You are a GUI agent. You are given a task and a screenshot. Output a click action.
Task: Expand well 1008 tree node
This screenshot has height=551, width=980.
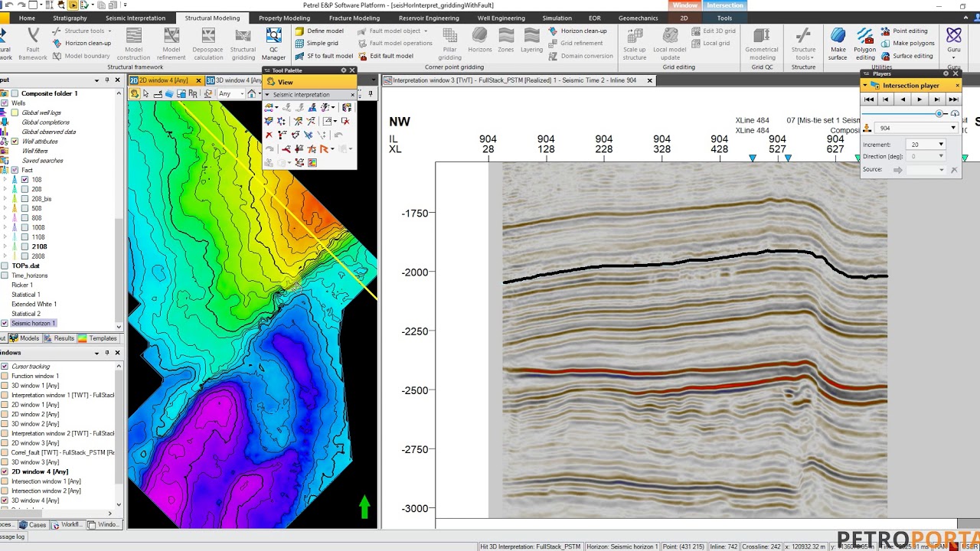5,227
